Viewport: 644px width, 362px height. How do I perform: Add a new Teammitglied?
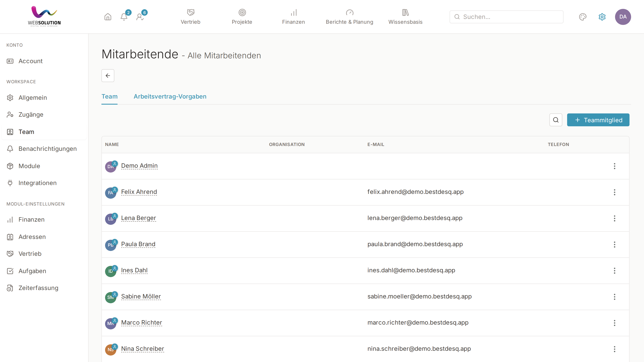click(598, 120)
